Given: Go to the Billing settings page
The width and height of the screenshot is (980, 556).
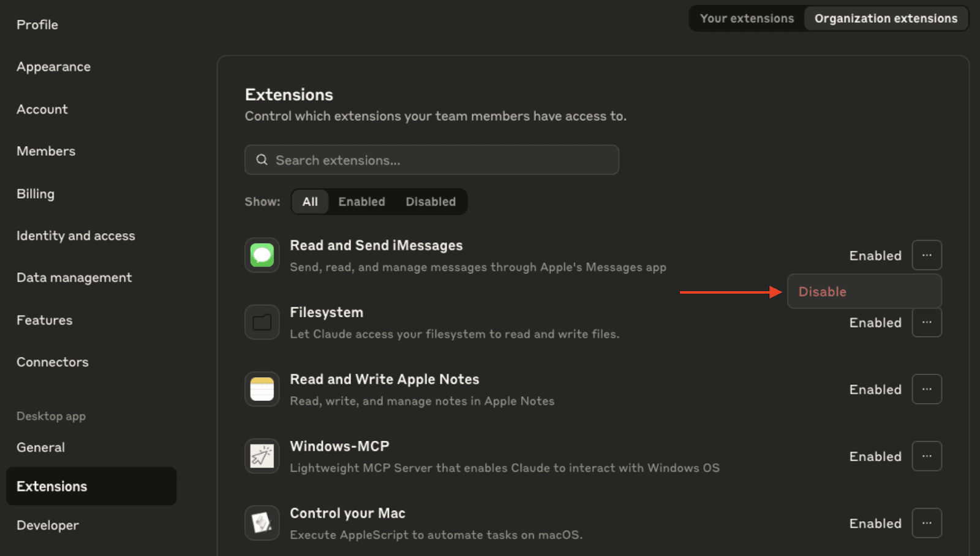Looking at the screenshot, I should [35, 193].
